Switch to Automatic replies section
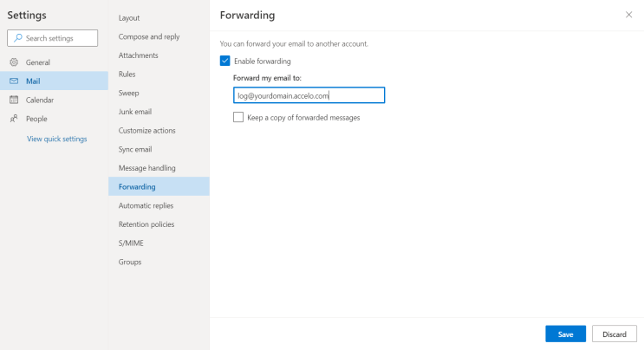The image size is (644, 350). pos(146,205)
